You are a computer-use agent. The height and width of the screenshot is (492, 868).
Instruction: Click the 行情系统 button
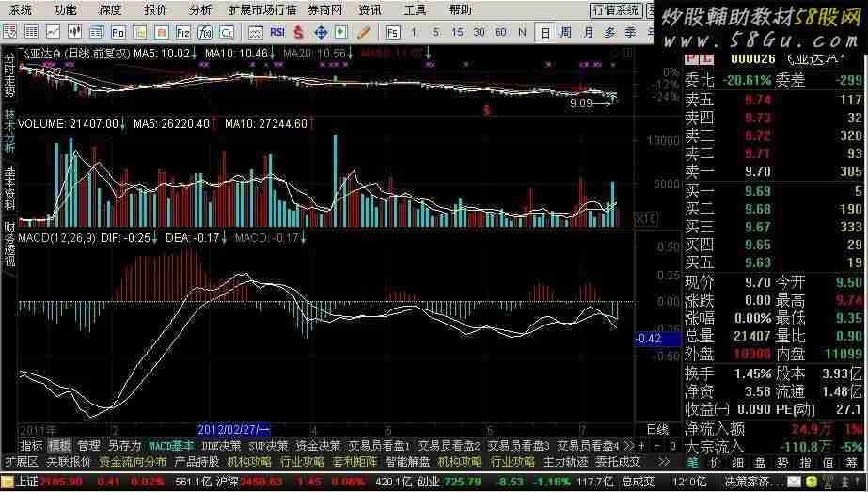tap(616, 10)
